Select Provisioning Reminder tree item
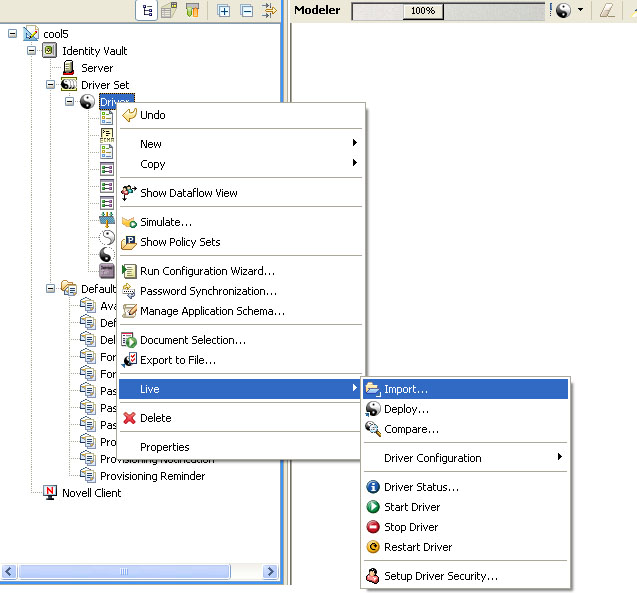Screen dimensions: 637x593 tap(152, 476)
